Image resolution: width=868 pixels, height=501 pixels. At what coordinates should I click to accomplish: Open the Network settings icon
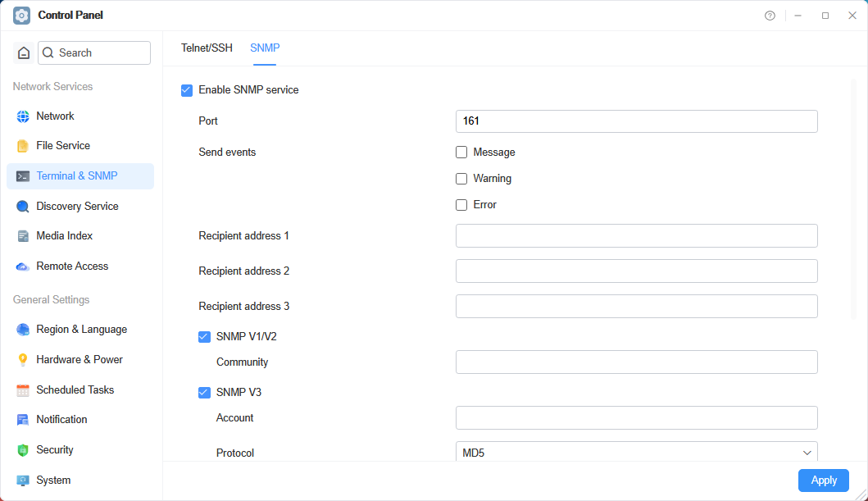(23, 116)
